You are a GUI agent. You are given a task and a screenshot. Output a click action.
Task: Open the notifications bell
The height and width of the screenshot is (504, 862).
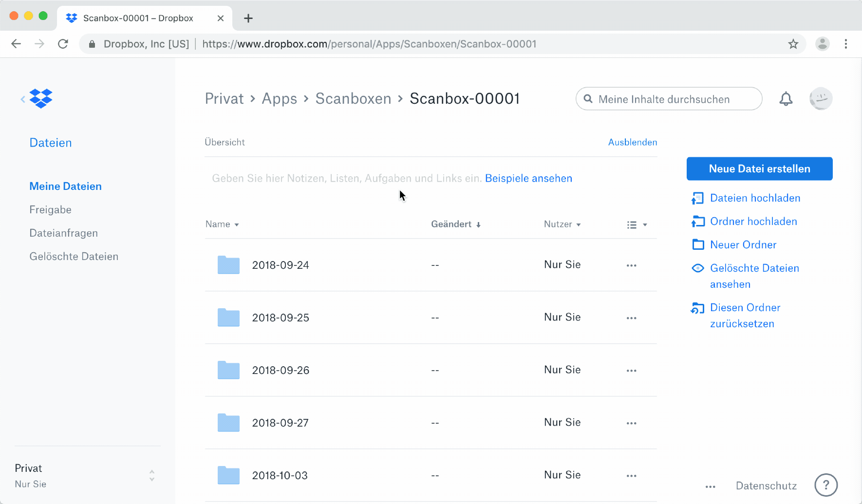pos(786,99)
